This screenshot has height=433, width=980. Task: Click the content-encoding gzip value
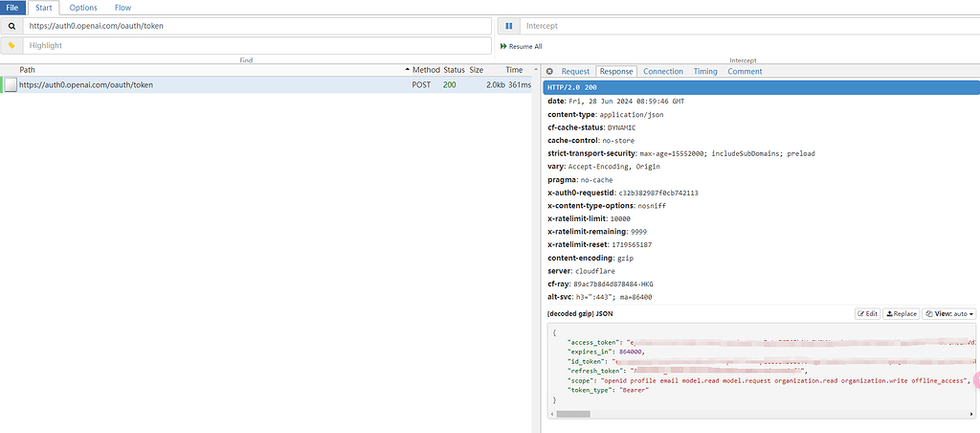coord(628,258)
